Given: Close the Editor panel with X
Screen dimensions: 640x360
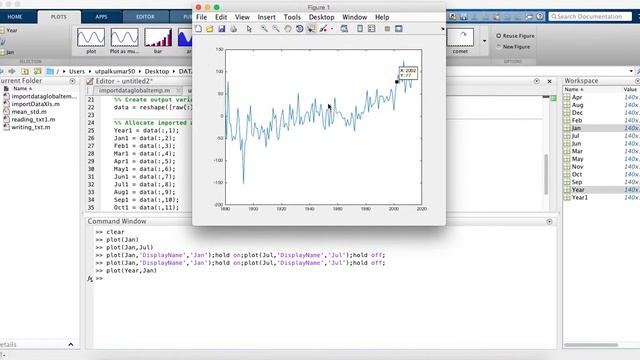Looking at the screenshot, I should click(x=549, y=81).
